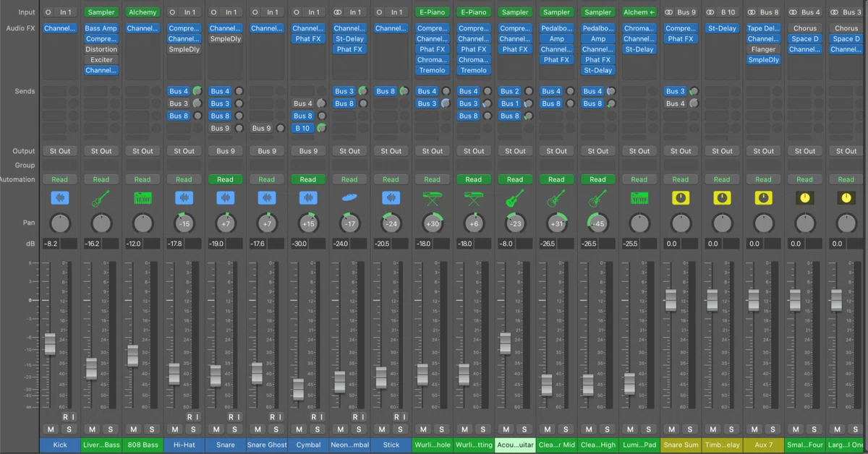Viewport: 868px width, 454px height.
Task: Click the Stick track waveform icon
Action: coord(391,198)
